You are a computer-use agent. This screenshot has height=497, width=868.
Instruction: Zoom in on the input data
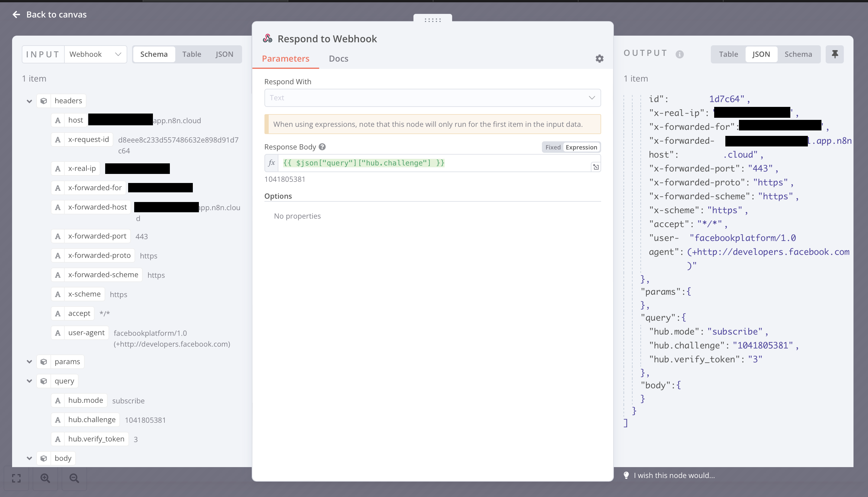45,479
